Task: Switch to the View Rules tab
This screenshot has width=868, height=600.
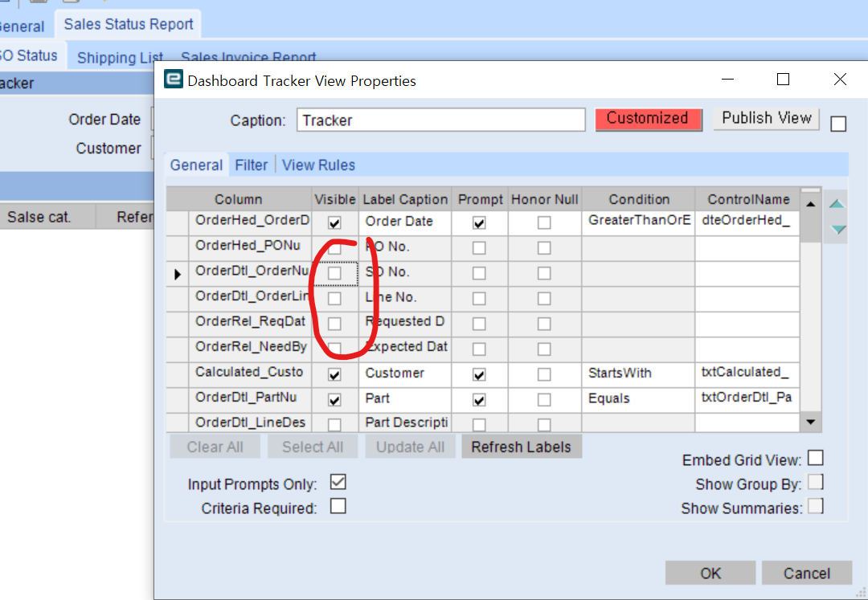Action: pos(318,165)
